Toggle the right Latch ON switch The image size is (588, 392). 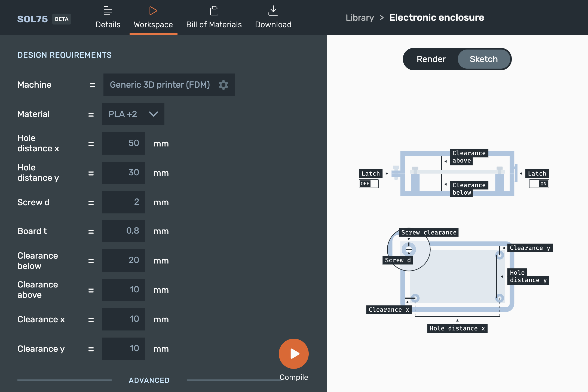[x=539, y=184]
